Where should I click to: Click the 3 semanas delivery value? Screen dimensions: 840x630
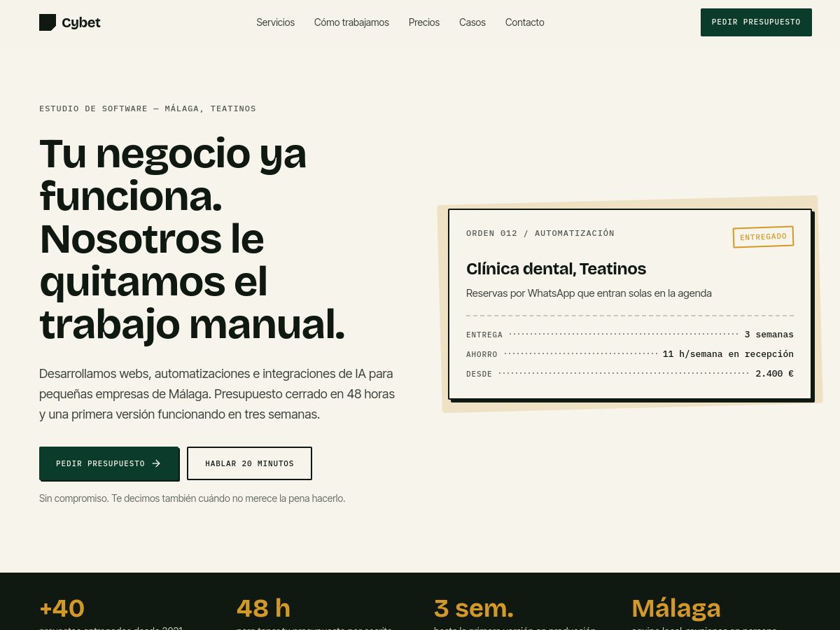769,335
